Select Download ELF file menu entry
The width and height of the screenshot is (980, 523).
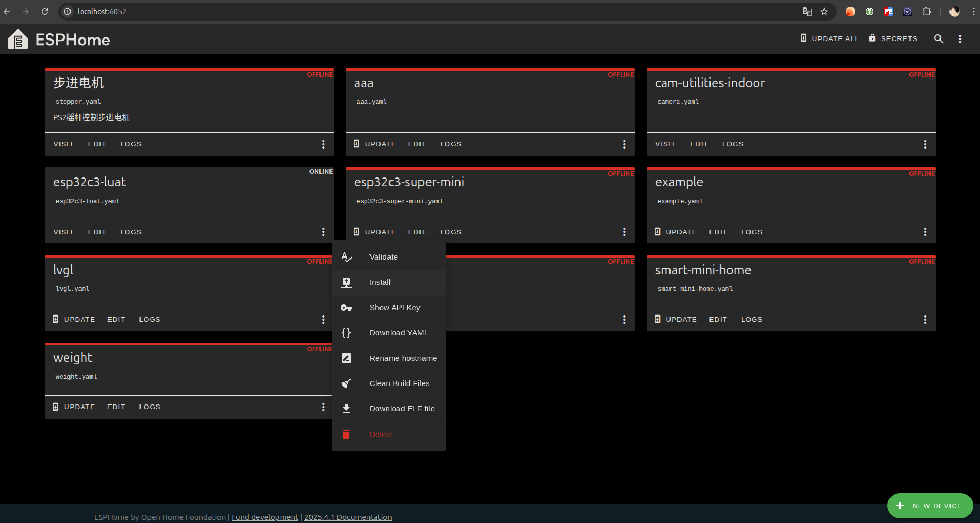coord(388,409)
